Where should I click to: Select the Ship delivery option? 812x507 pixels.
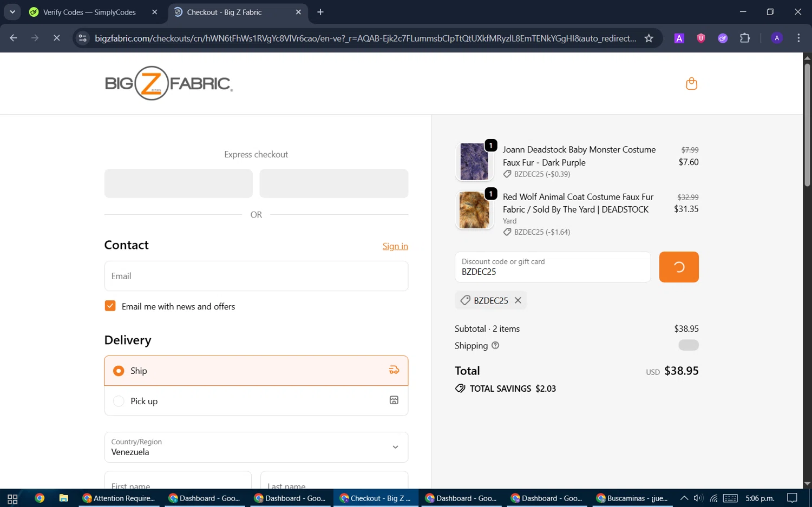[256, 371]
